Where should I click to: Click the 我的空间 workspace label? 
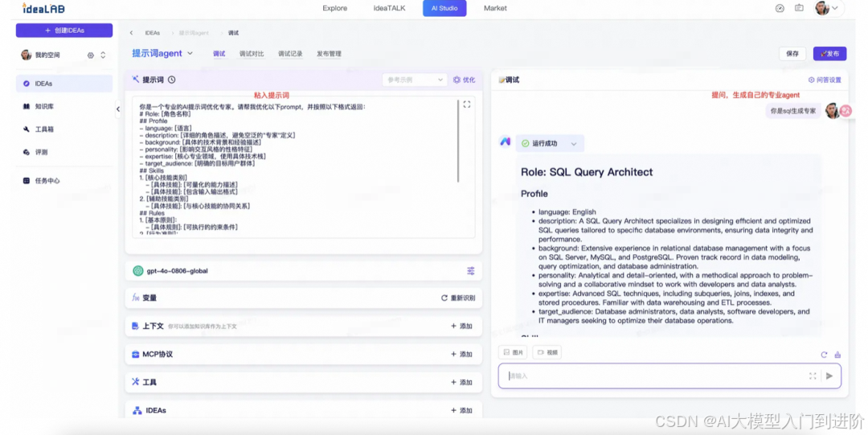[x=47, y=55]
